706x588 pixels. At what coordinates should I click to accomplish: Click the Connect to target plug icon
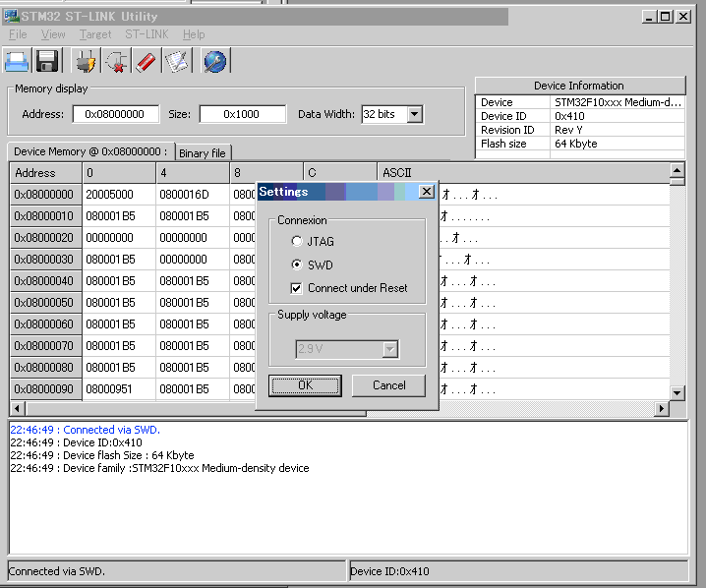(86, 61)
